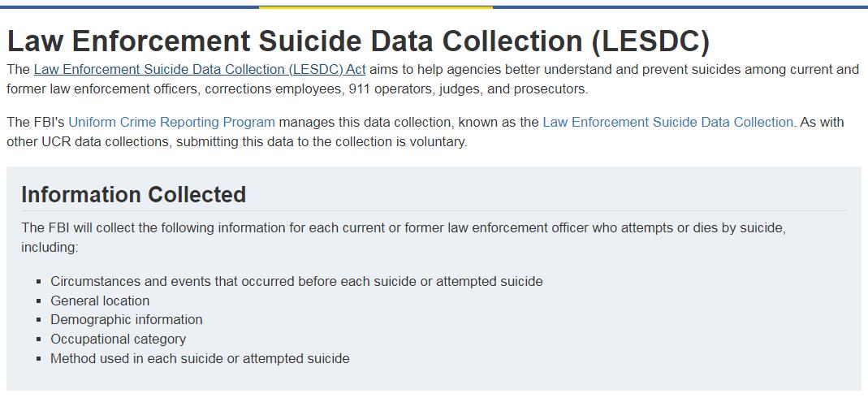
Task: Click the blue top bar left of the yellow segment
Action: pyautogui.click(x=130, y=7)
